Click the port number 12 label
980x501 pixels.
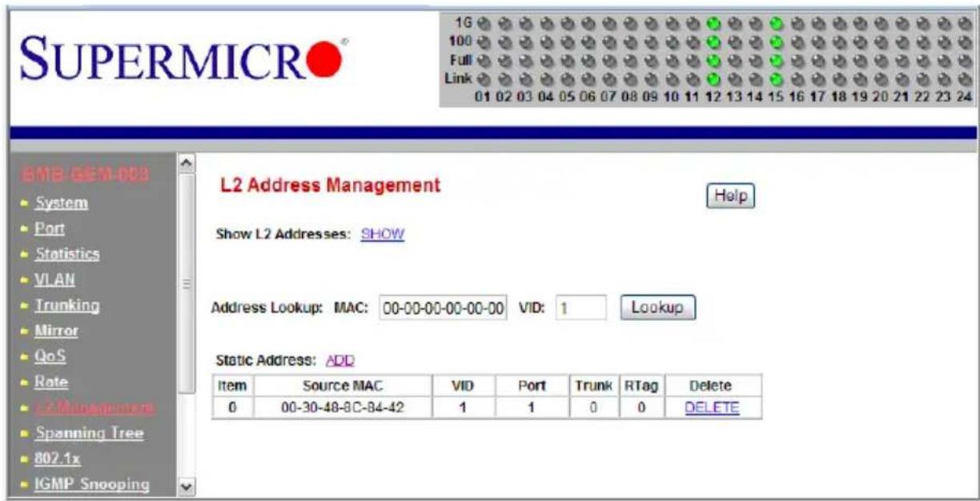pos(714,97)
